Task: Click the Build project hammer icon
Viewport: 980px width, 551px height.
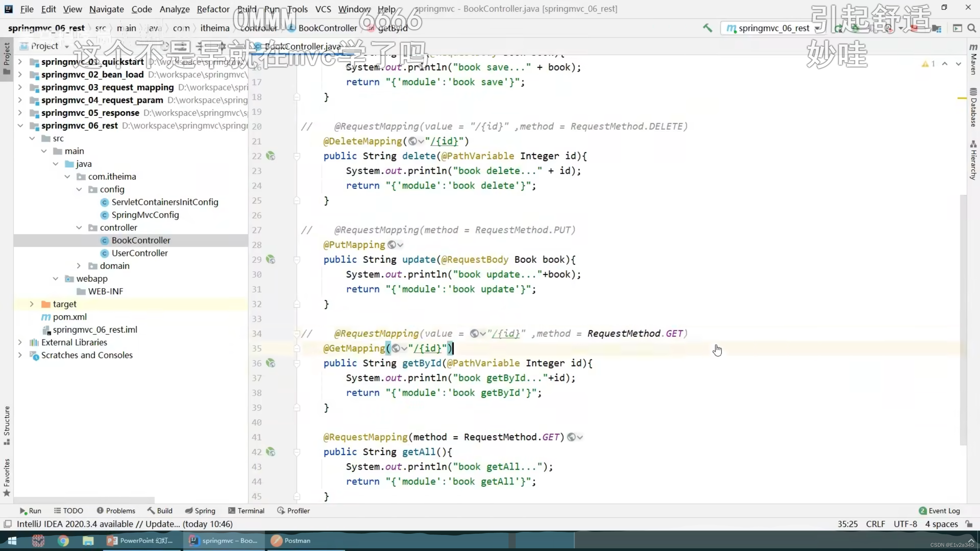Action: [707, 28]
